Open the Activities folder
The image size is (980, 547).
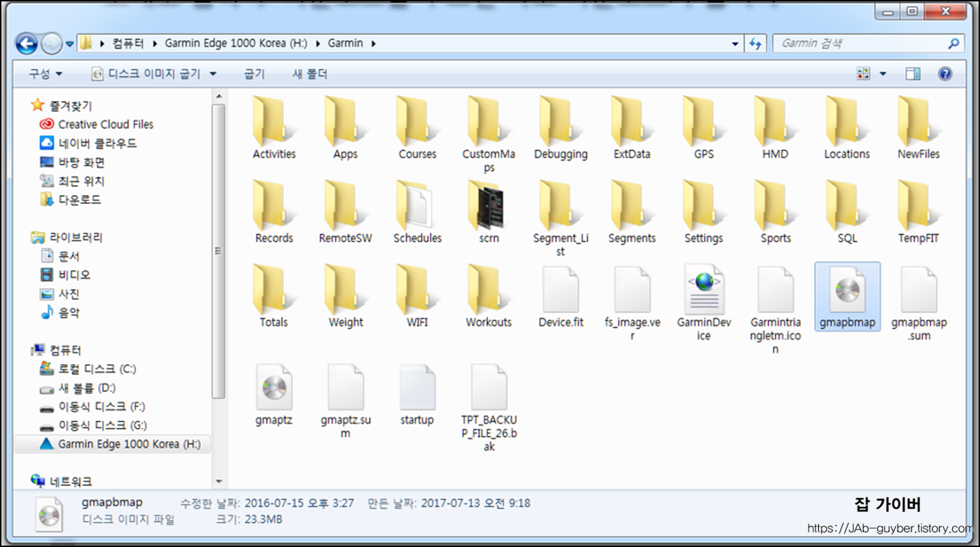[x=274, y=129]
